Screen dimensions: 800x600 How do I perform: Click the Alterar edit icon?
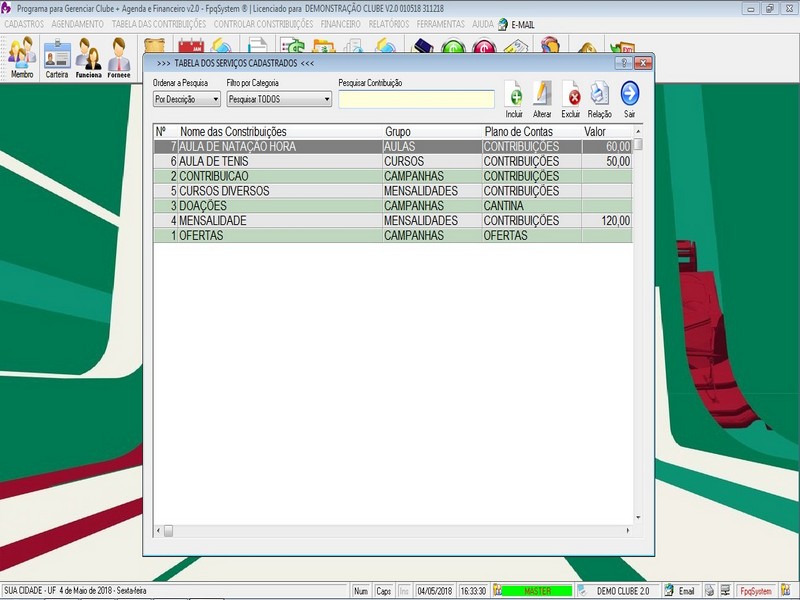tap(542, 95)
